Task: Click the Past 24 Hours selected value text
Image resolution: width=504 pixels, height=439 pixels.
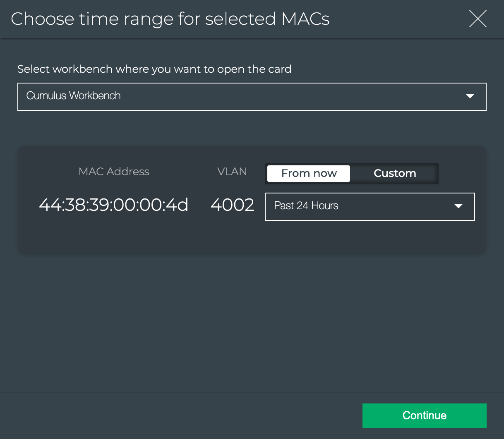Action: pyautogui.click(x=306, y=206)
